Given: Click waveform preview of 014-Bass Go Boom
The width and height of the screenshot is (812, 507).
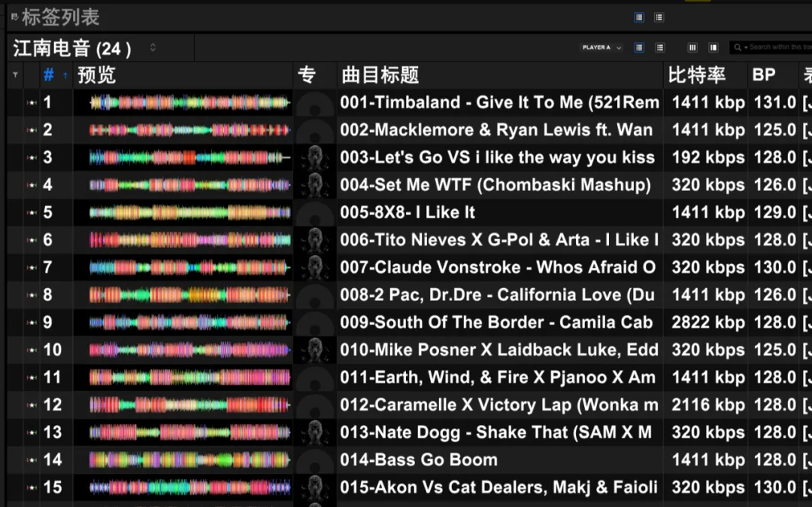Looking at the screenshot, I should tap(189, 460).
